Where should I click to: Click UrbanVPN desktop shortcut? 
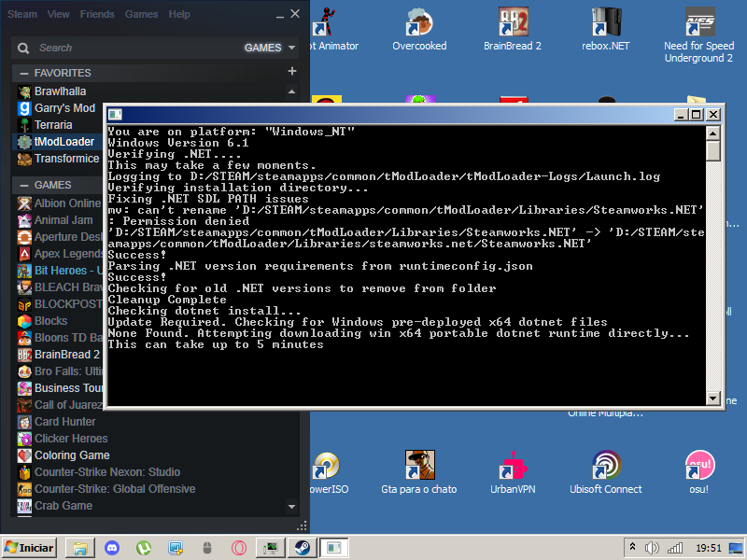pyautogui.click(x=513, y=472)
